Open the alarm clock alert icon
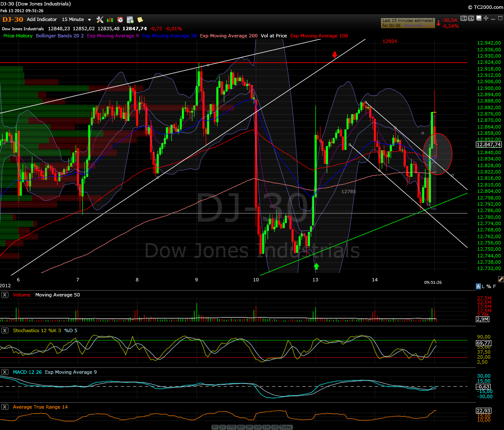The image size is (504, 430). (120, 19)
